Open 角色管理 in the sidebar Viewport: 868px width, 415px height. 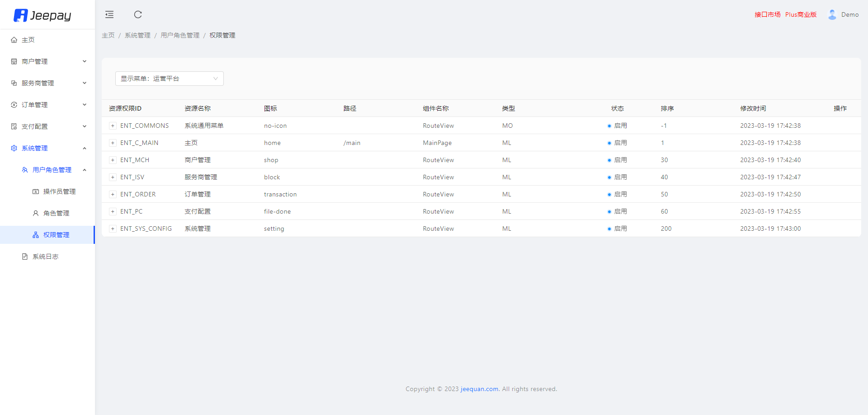coord(56,213)
